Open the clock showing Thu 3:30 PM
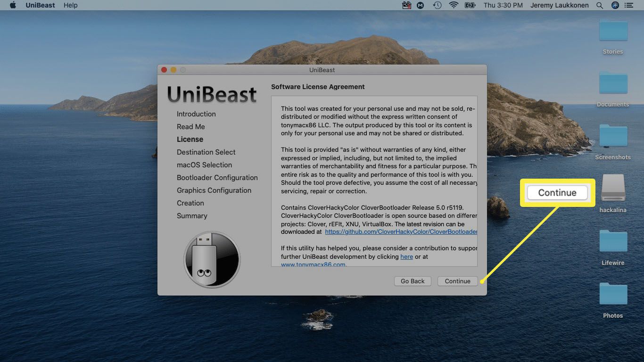644x362 pixels. coord(503,5)
